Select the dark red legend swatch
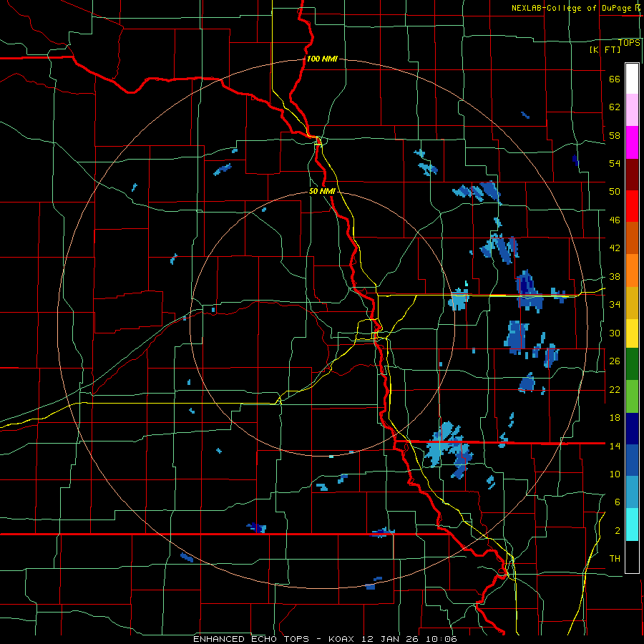The width and height of the screenshot is (644, 644). point(632,175)
